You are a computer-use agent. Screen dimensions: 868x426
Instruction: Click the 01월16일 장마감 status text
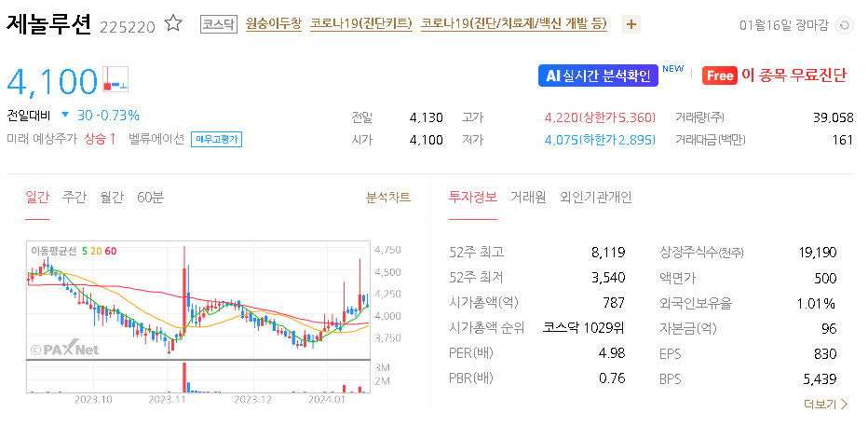(784, 25)
